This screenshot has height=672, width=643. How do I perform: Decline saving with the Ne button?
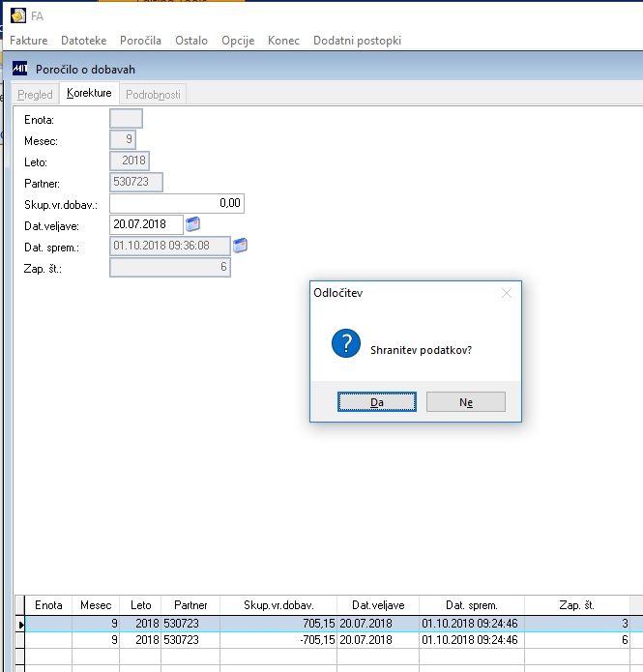coord(465,402)
